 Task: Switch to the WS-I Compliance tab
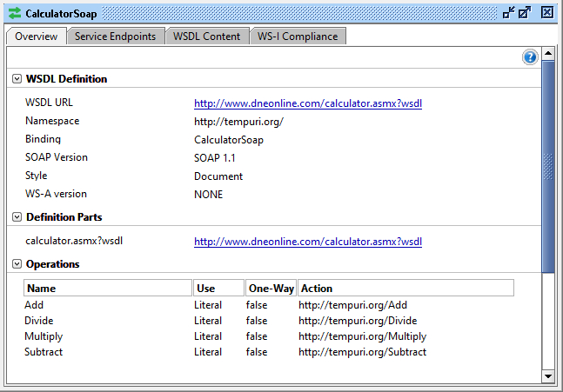pos(298,37)
